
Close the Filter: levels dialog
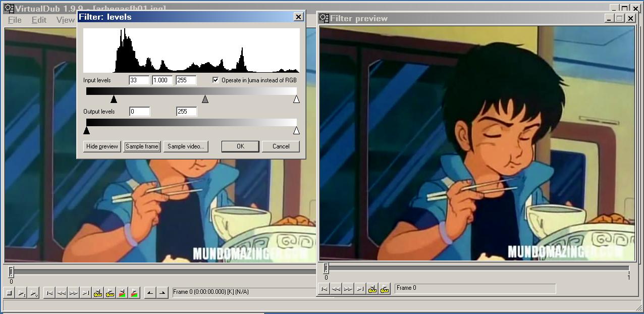click(x=298, y=17)
